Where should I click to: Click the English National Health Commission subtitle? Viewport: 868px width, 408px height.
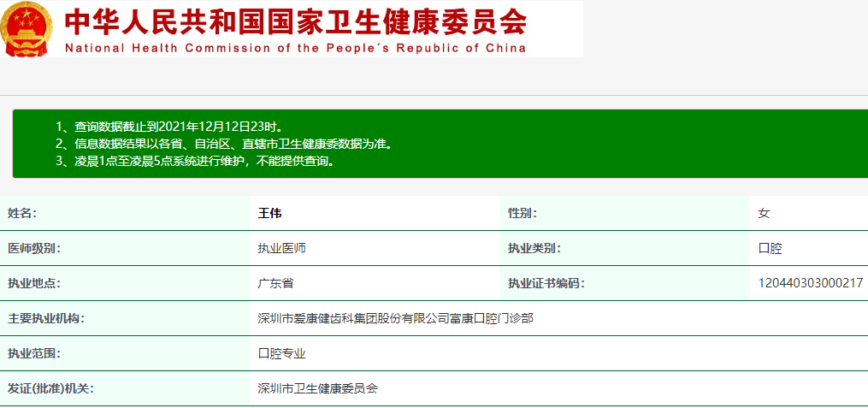click(295, 48)
